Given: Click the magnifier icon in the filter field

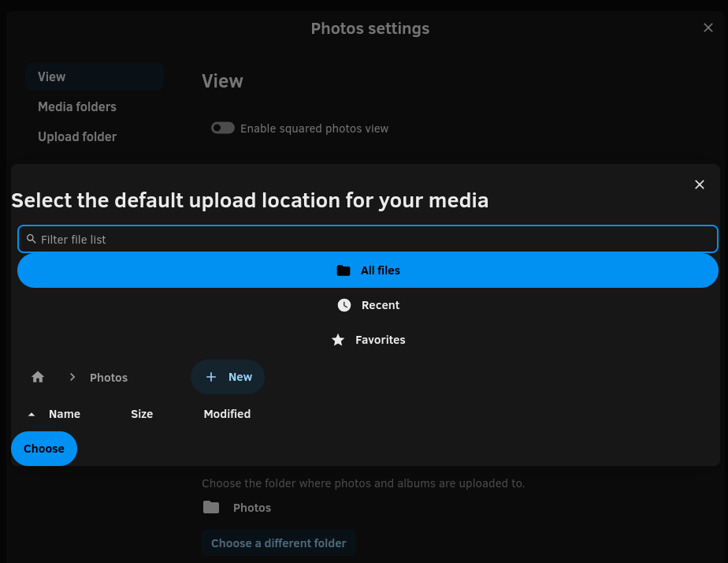Looking at the screenshot, I should tap(32, 239).
